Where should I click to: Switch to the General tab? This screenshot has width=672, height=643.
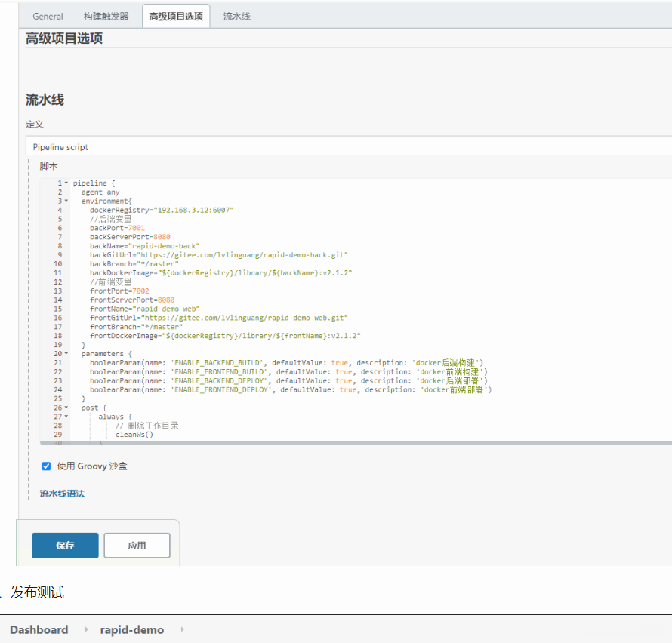pyautogui.click(x=48, y=17)
